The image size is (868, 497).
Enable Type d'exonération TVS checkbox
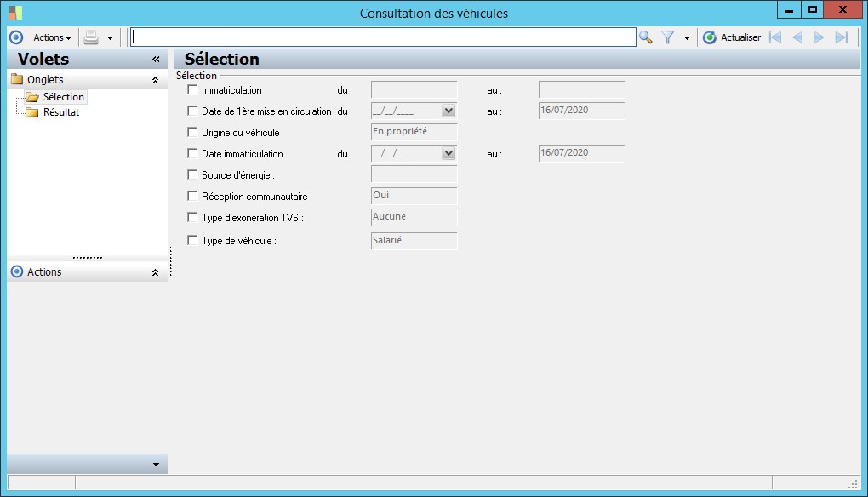click(x=192, y=218)
